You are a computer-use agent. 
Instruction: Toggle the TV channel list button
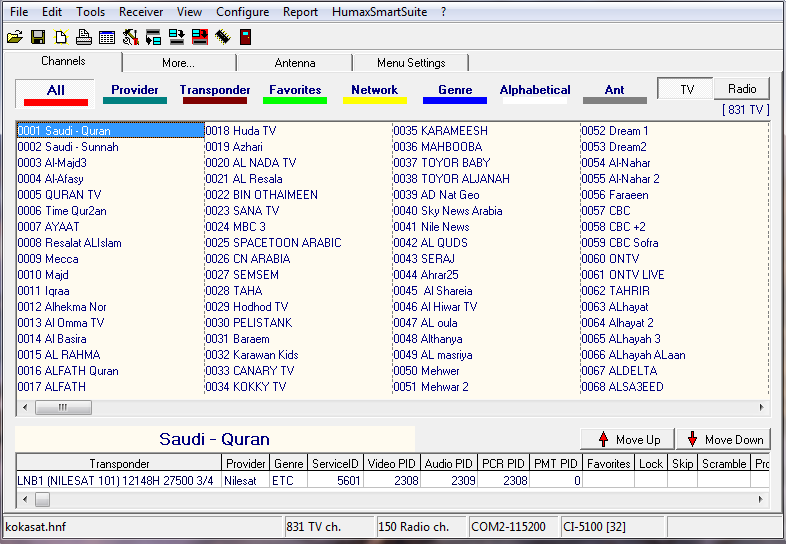coord(685,89)
